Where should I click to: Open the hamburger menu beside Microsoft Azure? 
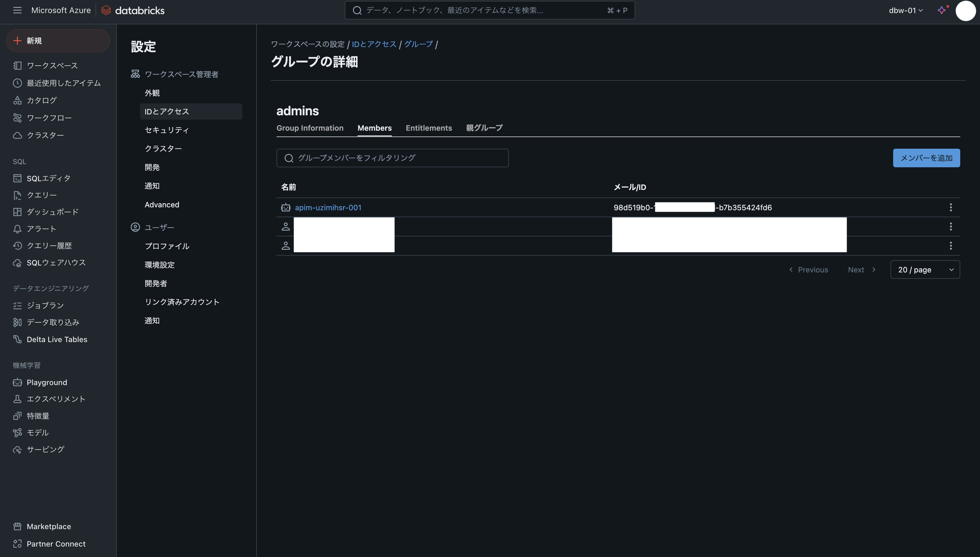click(x=17, y=10)
